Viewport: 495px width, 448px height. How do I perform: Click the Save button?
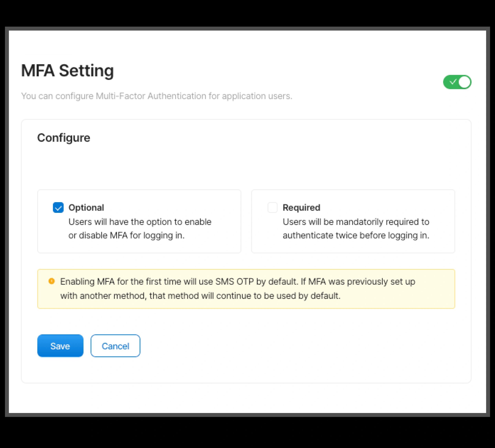pyautogui.click(x=60, y=346)
